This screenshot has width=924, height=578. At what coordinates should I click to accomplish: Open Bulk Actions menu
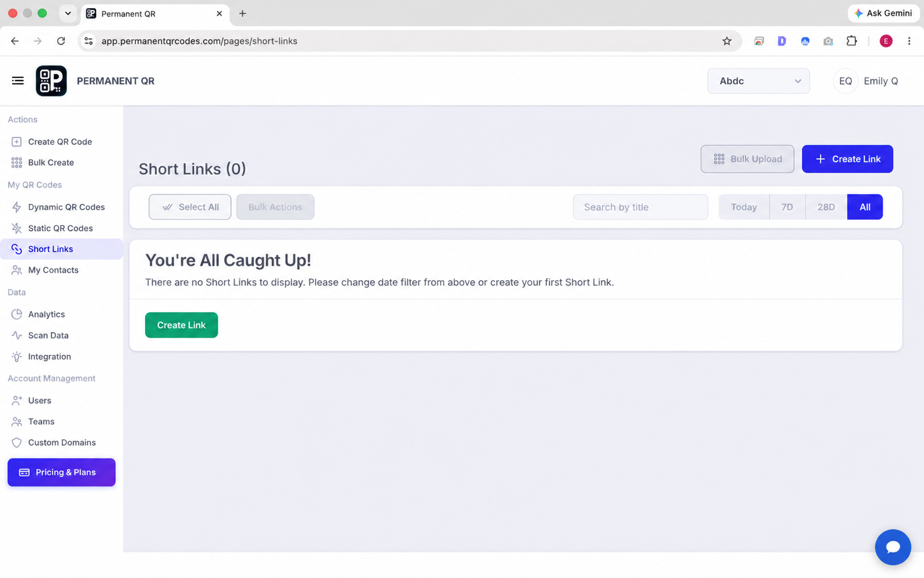[275, 207]
